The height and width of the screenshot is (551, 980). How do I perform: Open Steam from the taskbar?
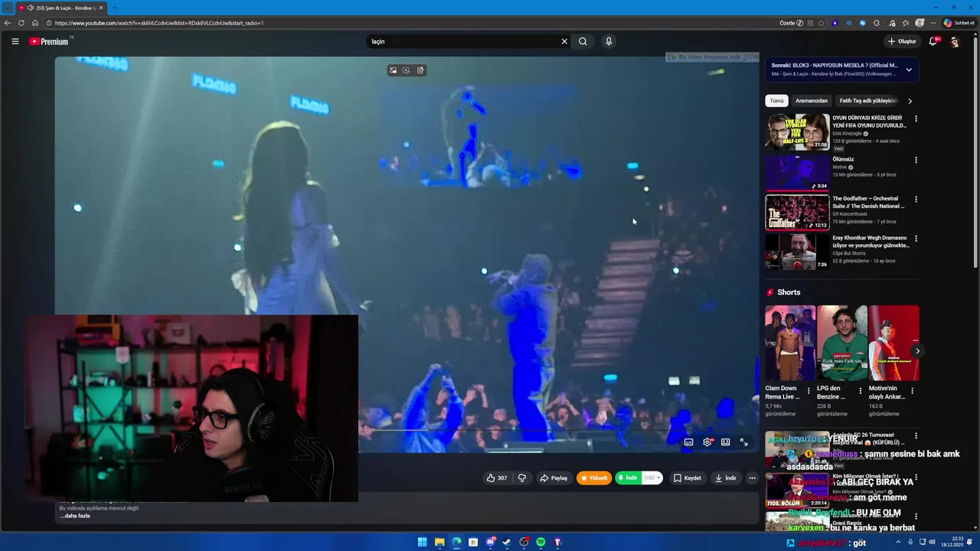pyautogui.click(x=507, y=542)
